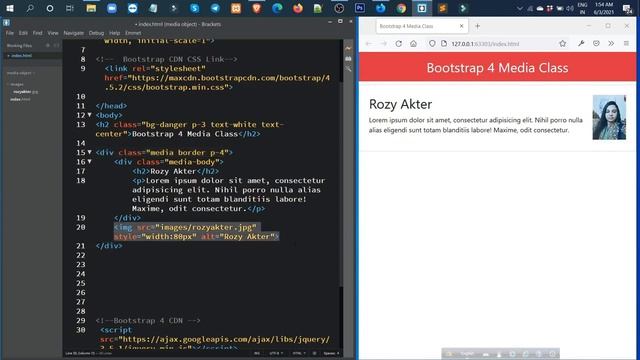Open the View menu in Brackets
This screenshot has height=360, width=640.
[x=53, y=33]
